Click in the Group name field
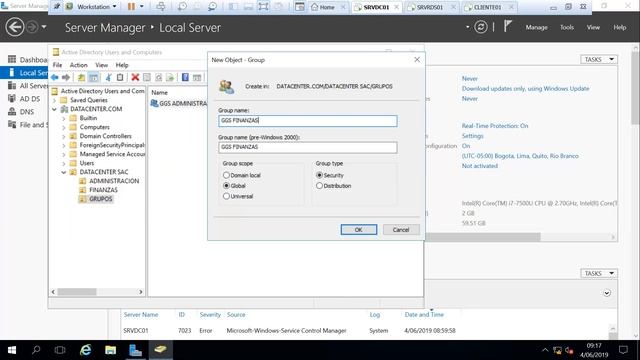 pyautogui.click(x=308, y=121)
